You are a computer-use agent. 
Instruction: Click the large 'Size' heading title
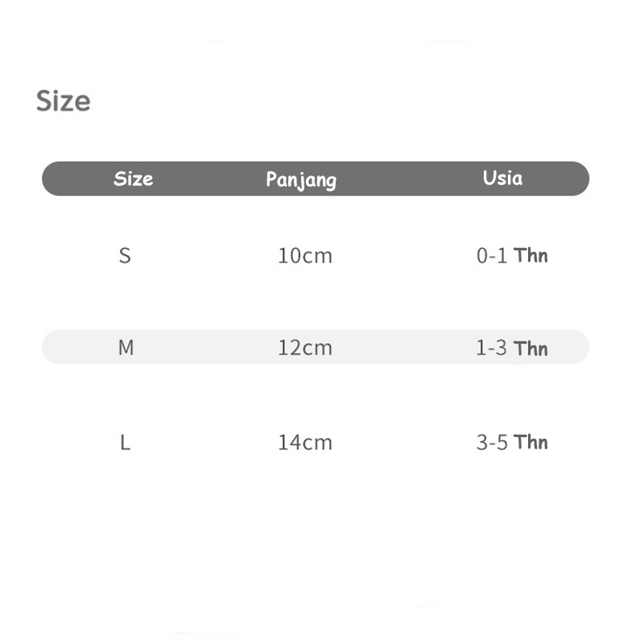point(63,101)
